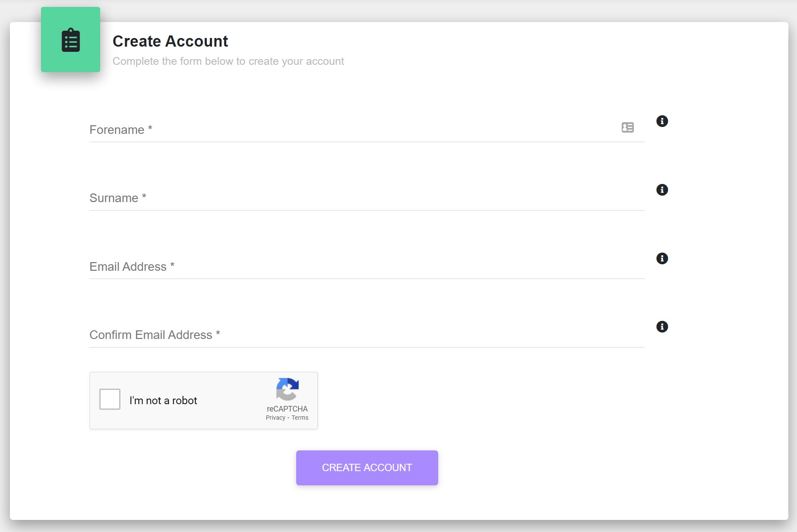Focus the Surname input field
This screenshot has height=532, width=797.
click(x=367, y=198)
